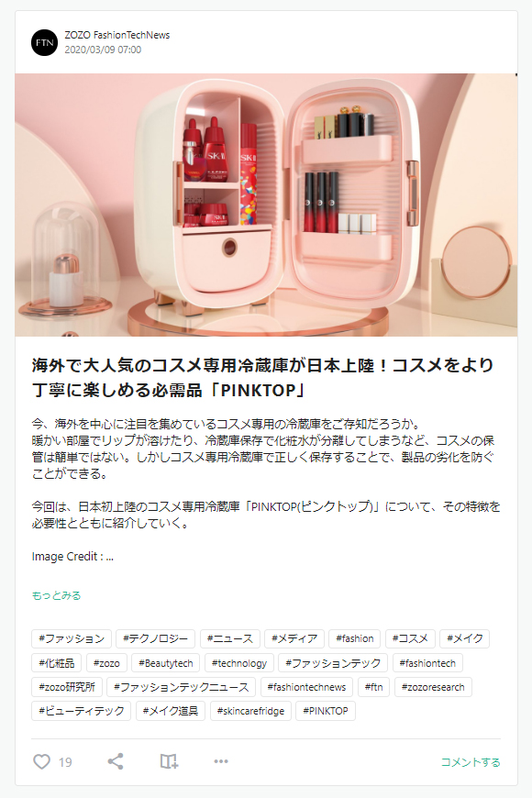Select the #テクノロジー hashtag

[x=155, y=638]
